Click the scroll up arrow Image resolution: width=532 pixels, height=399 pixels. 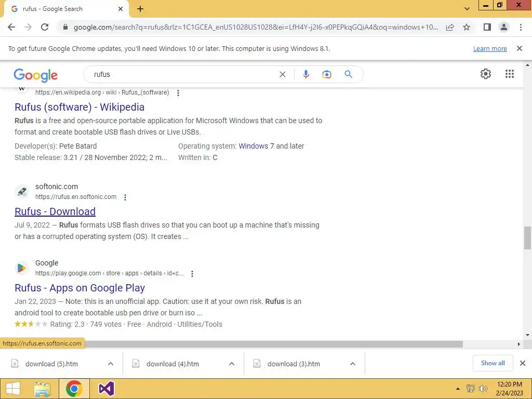pos(527,65)
